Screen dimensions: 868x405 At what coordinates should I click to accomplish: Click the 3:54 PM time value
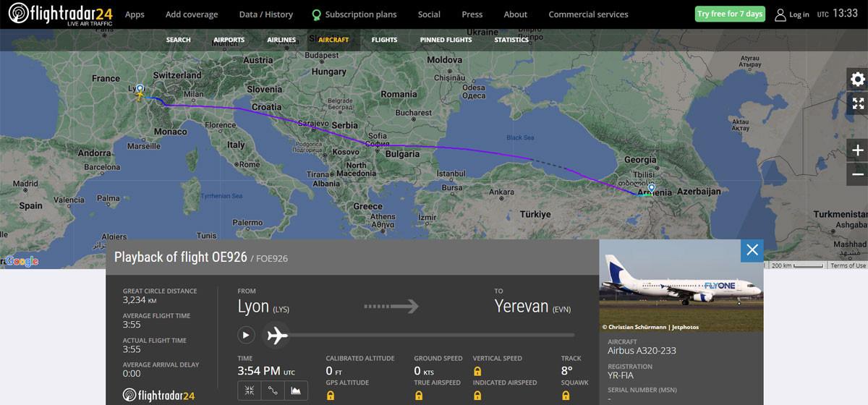(x=259, y=371)
